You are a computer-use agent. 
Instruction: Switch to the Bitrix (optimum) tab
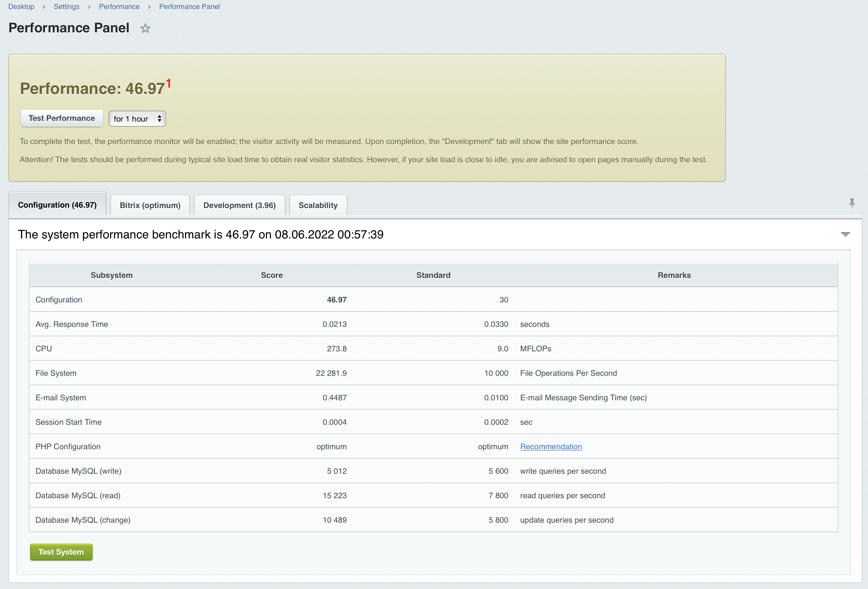coord(150,205)
